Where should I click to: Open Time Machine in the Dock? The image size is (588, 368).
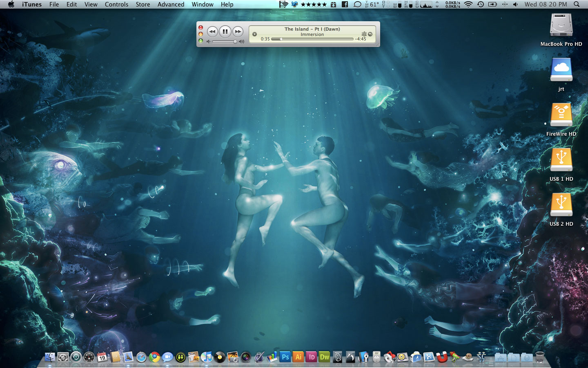click(76, 357)
